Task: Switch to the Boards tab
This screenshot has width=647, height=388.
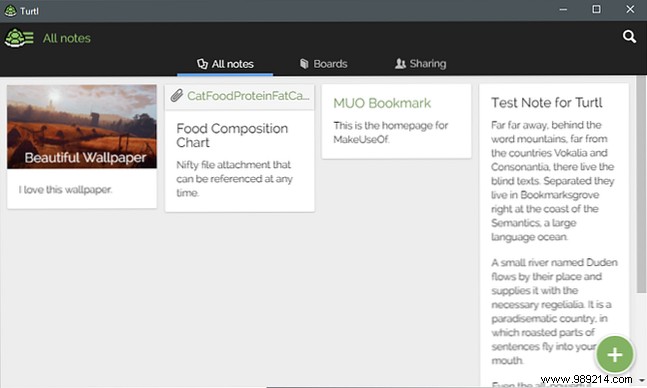Action: (x=324, y=64)
